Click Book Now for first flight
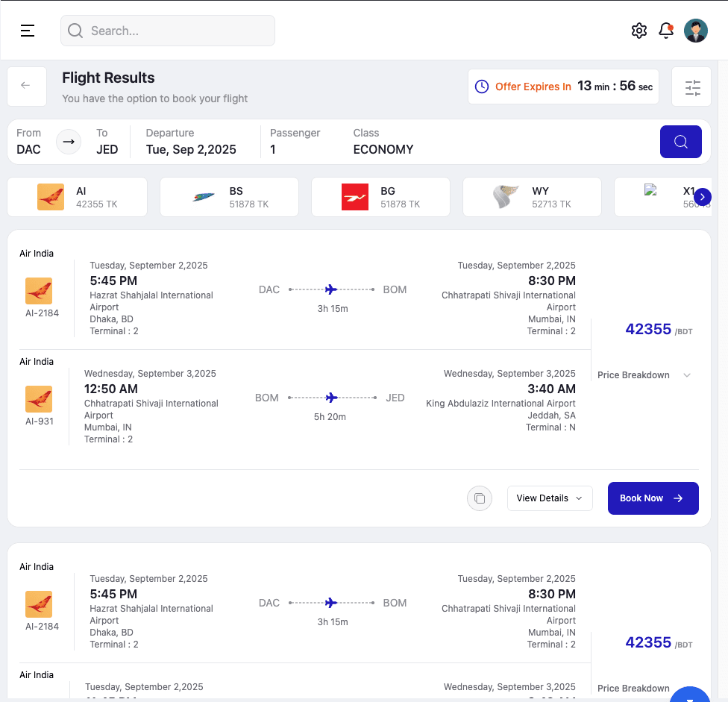Viewport: 728px width, 702px height. point(653,498)
